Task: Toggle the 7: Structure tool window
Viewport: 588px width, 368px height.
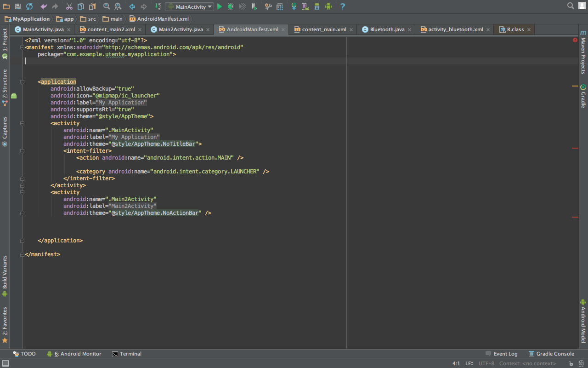Action: tap(5, 87)
